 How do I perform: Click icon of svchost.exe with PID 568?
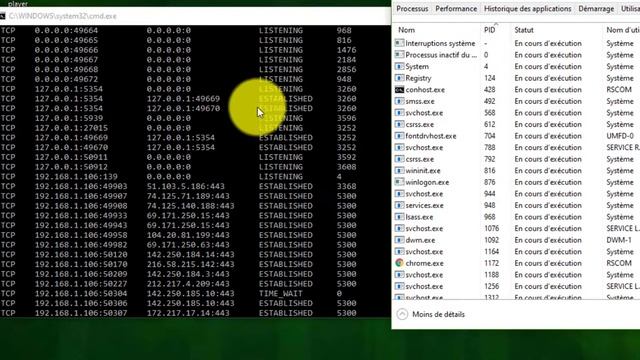point(399,113)
